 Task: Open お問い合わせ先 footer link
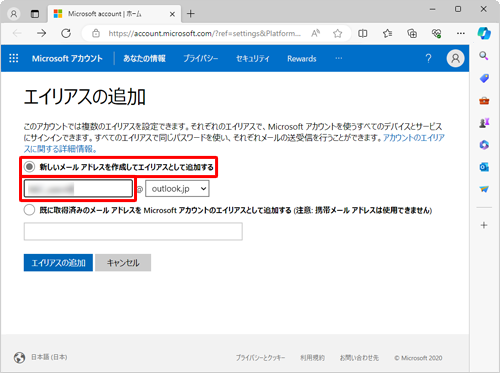(x=359, y=358)
